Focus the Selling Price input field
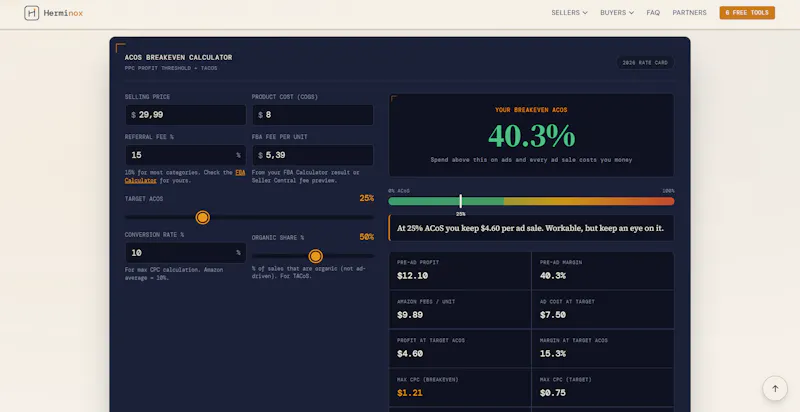Viewport: 800px width, 412px height. click(x=186, y=115)
